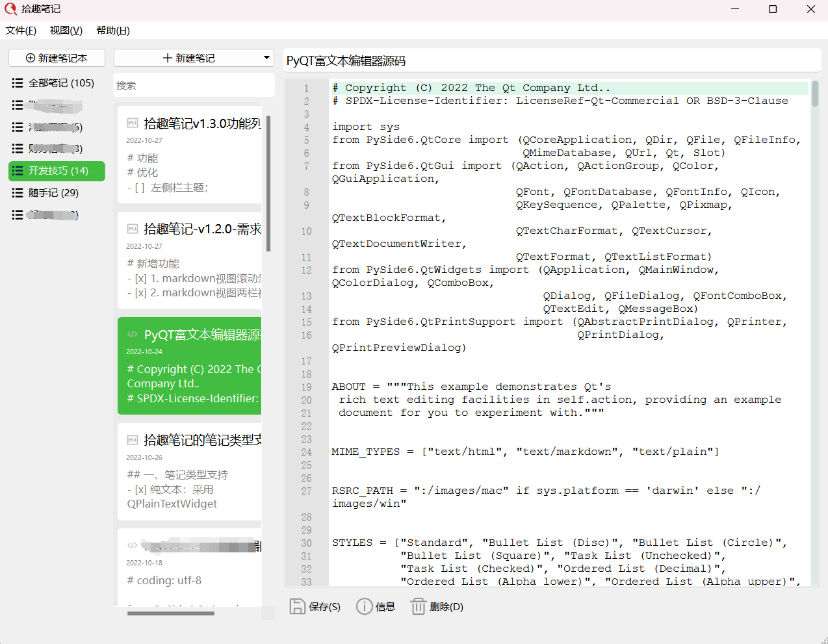Image resolution: width=828 pixels, height=644 pixels.
Task: Click the floppy disk save icon
Action: [x=297, y=606]
